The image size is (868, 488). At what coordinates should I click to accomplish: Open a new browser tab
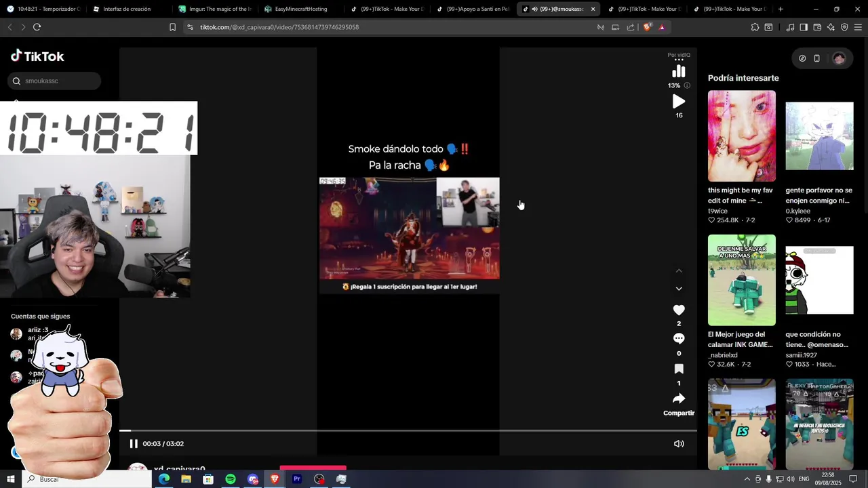tap(781, 9)
